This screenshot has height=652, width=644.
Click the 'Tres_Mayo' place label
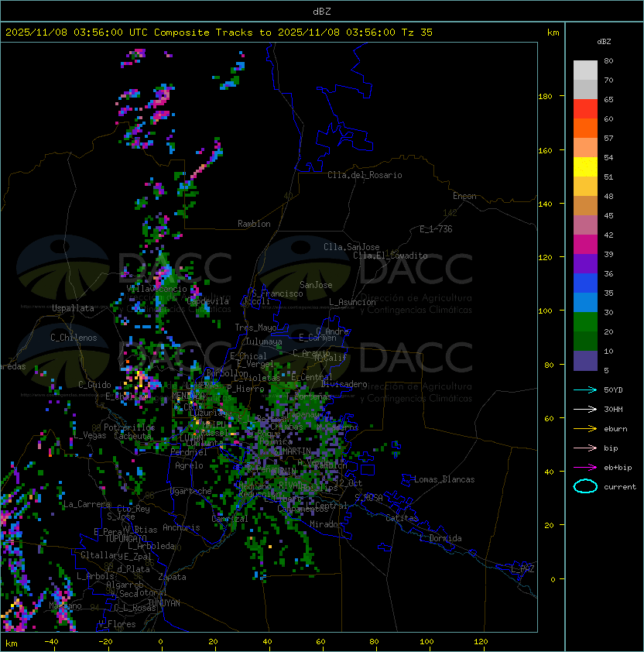pos(255,328)
